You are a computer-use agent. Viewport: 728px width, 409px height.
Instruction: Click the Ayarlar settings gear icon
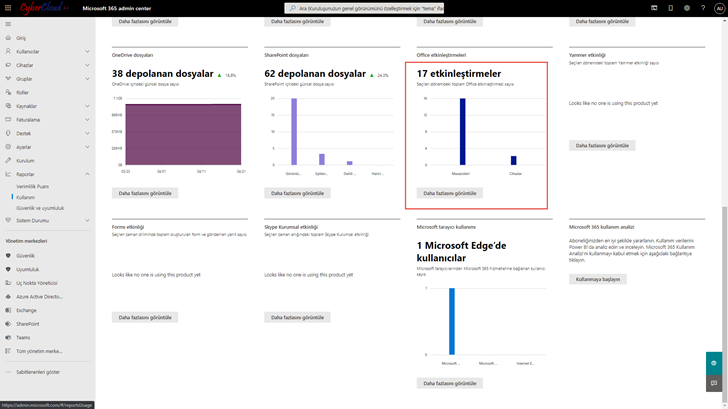tap(8, 147)
